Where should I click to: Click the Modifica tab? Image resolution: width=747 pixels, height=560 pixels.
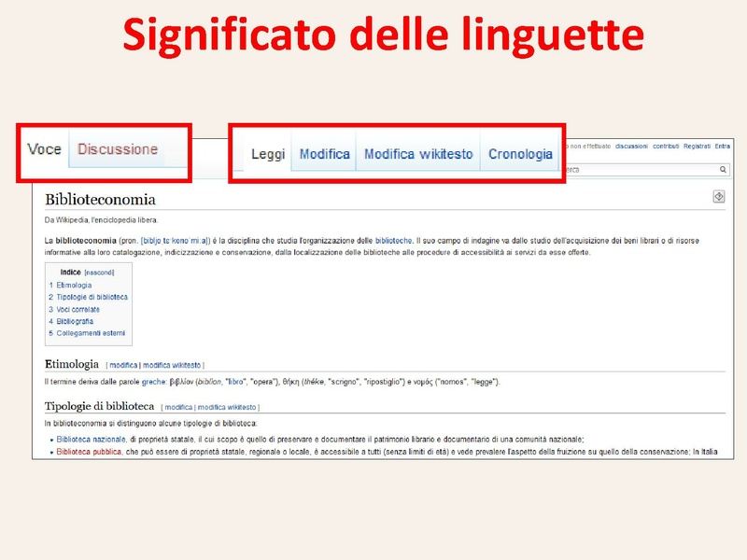[325, 154]
